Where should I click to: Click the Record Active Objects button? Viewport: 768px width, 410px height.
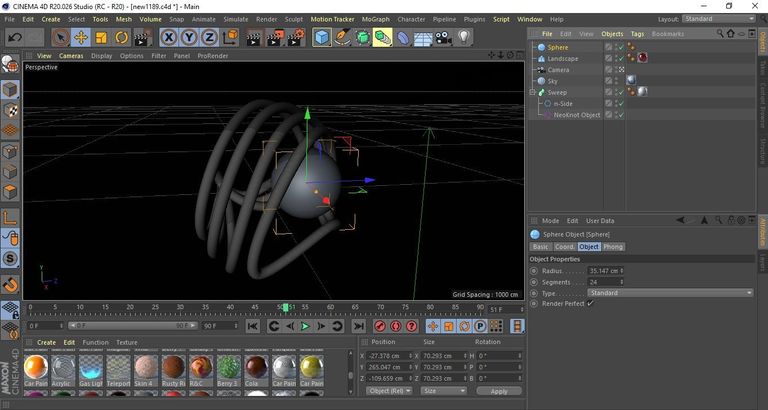click(x=380, y=326)
